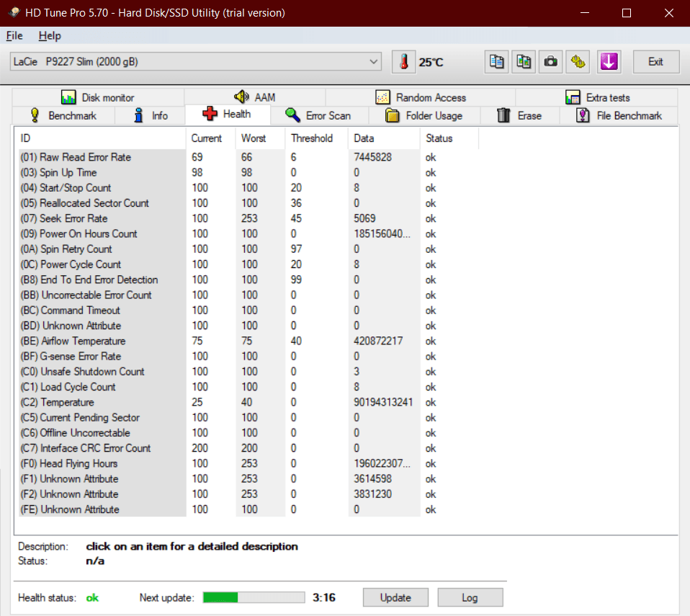Screen dimensions: 690x616
Task: Click the red cross Health icon
Action: tap(210, 114)
